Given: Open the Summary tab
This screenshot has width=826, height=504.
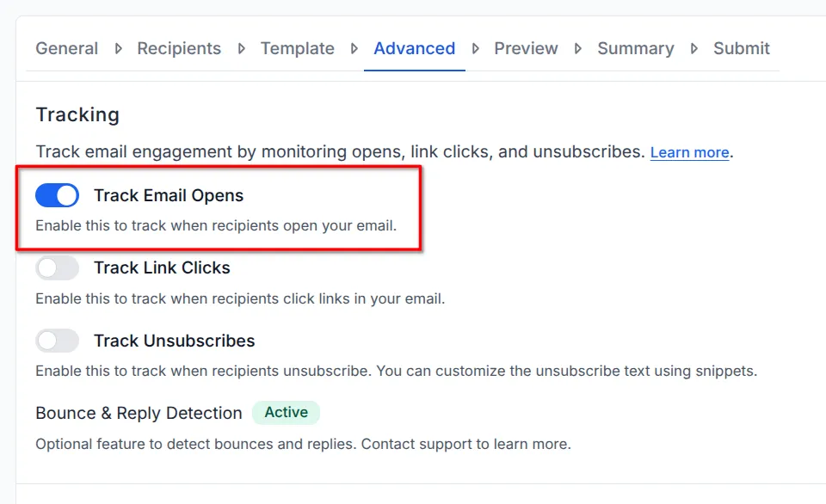Looking at the screenshot, I should pos(635,48).
